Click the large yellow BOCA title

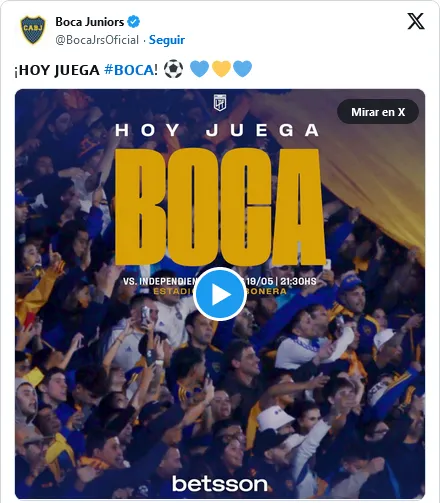click(x=220, y=207)
